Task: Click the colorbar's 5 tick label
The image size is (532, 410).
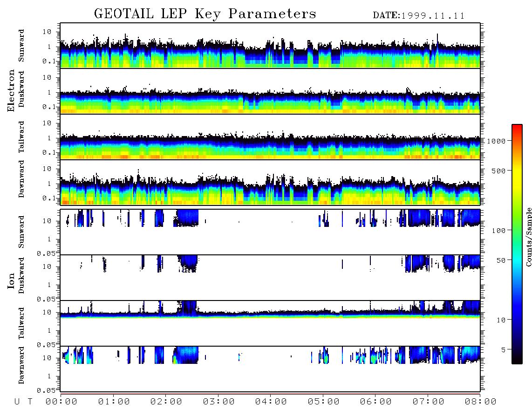Action: [504, 350]
